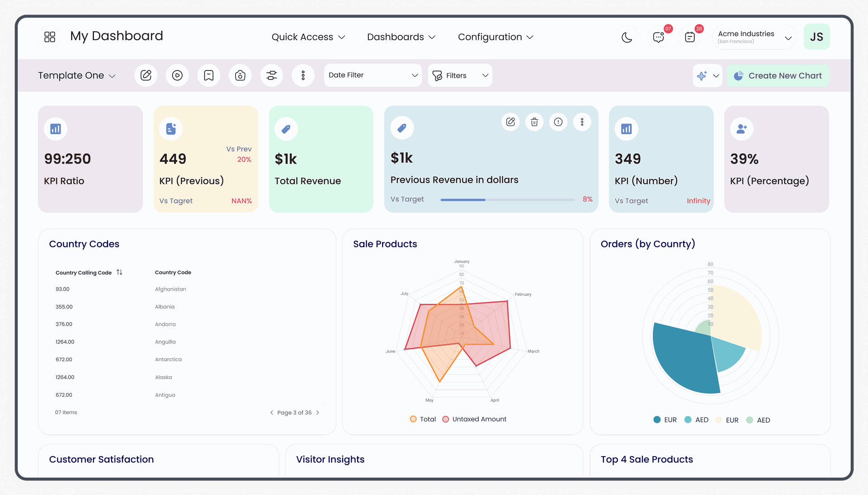Open the sliders settings icon

[271, 75]
